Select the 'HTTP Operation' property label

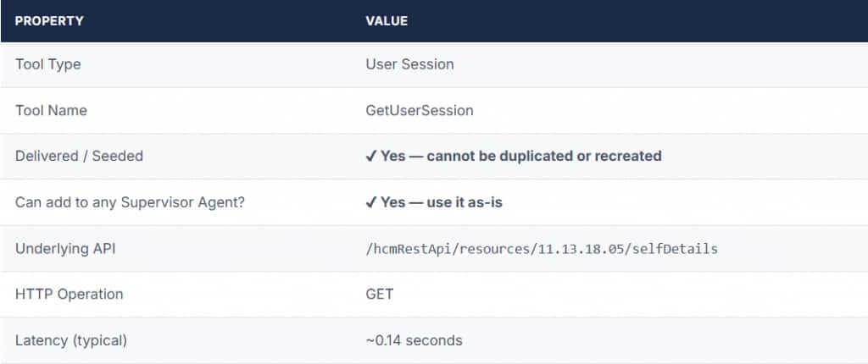(x=69, y=295)
